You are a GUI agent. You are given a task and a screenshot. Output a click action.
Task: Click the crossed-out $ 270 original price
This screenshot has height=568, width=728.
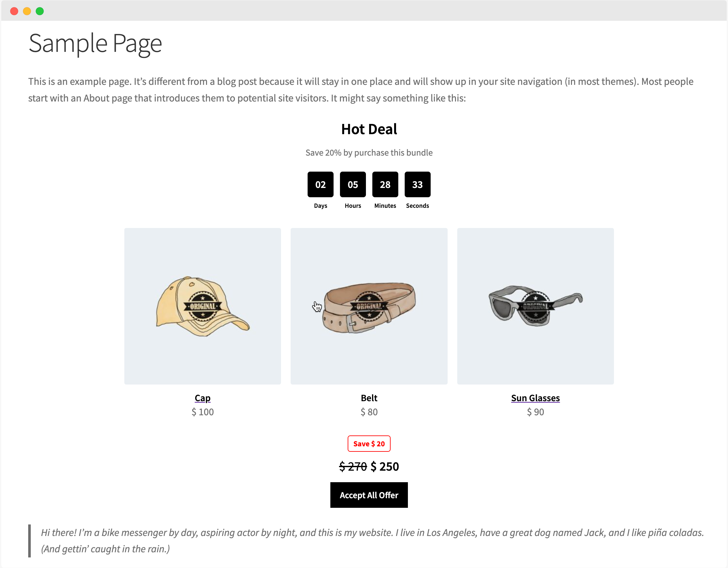[x=353, y=467]
